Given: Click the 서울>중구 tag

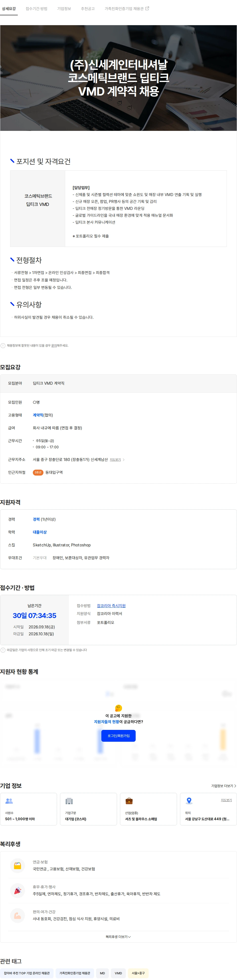Looking at the screenshot, I should 138,973.
